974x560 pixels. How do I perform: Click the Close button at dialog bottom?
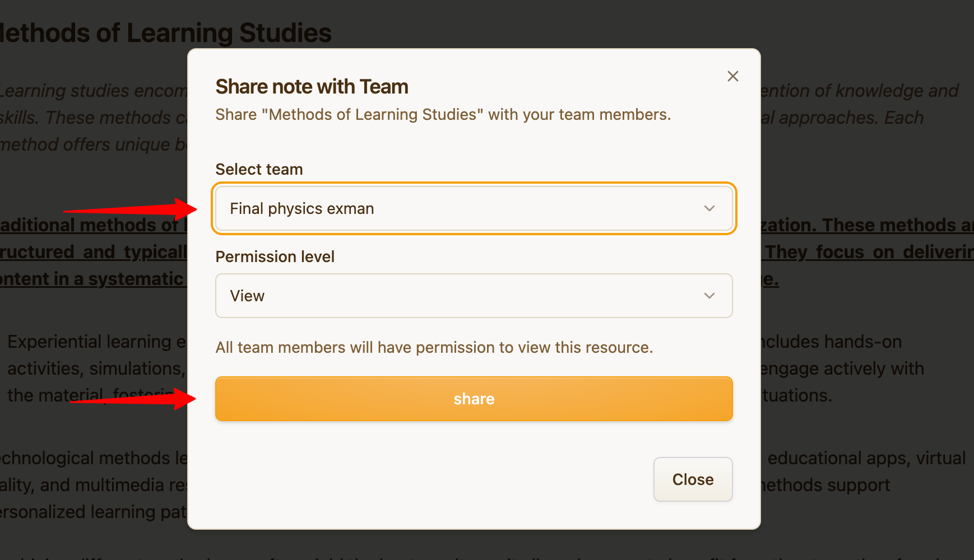(693, 479)
